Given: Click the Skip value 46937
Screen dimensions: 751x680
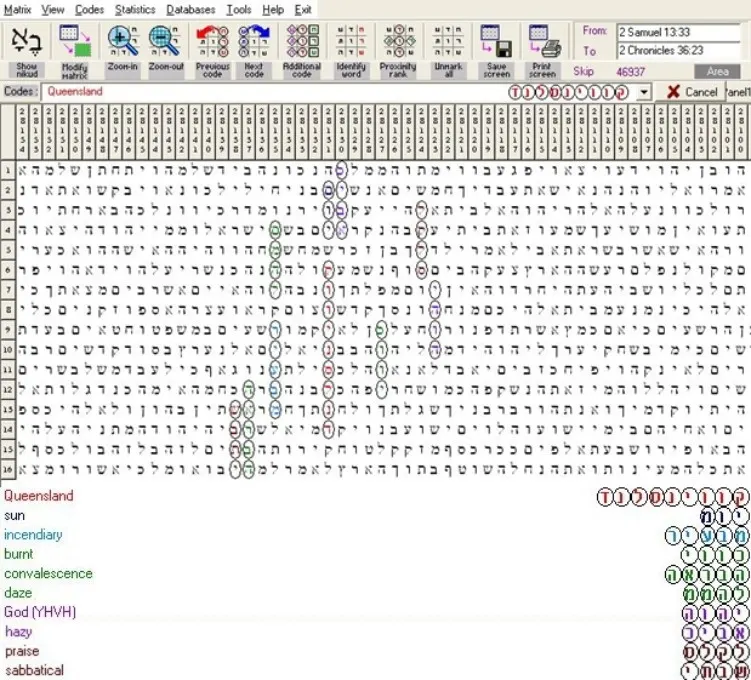Looking at the screenshot, I should (630, 72).
